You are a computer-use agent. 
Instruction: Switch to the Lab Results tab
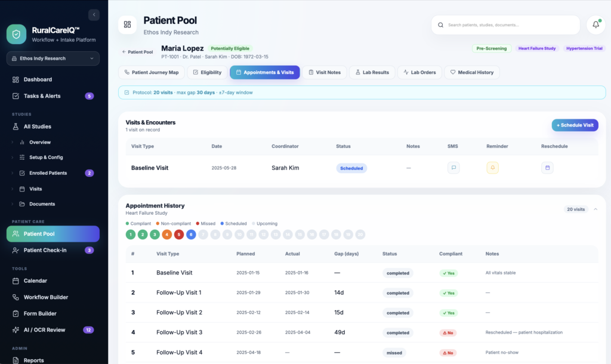click(372, 72)
